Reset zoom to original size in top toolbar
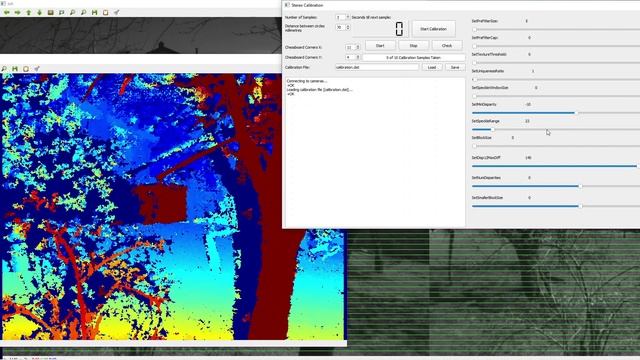 coord(51,13)
